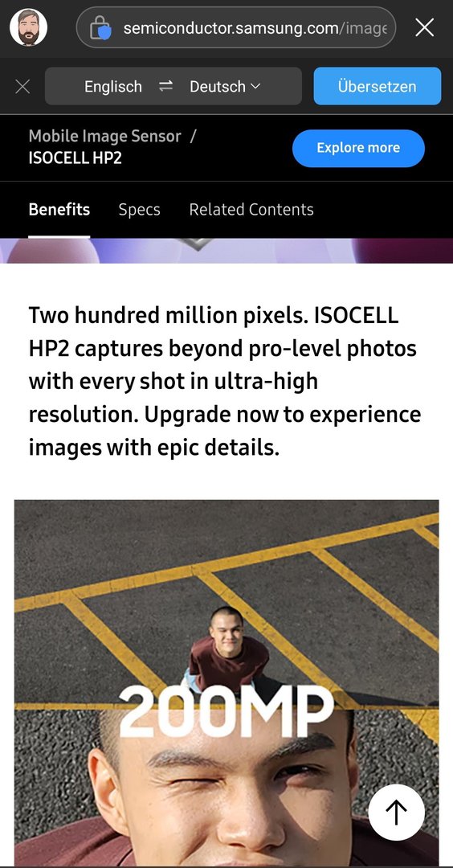Switch to the Specs tab

click(x=140, y=210)
